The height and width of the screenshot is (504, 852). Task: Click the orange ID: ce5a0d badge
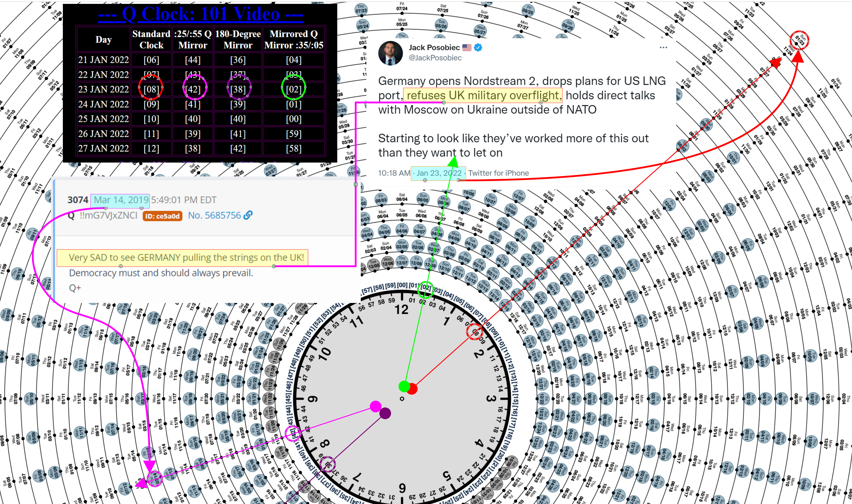[x=162, y=216]
